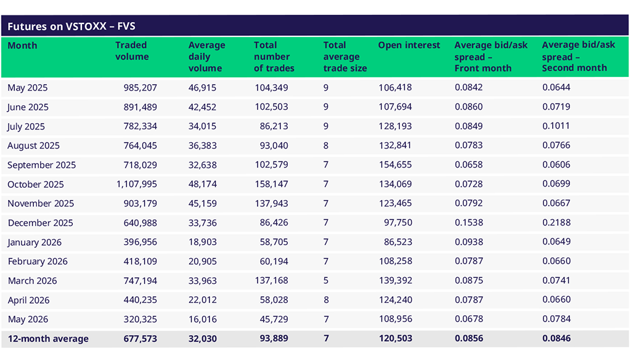This screenshot has width=631, height=364.
Task: Click the 'May 2026' row label
Action: [x=28, y=320]
